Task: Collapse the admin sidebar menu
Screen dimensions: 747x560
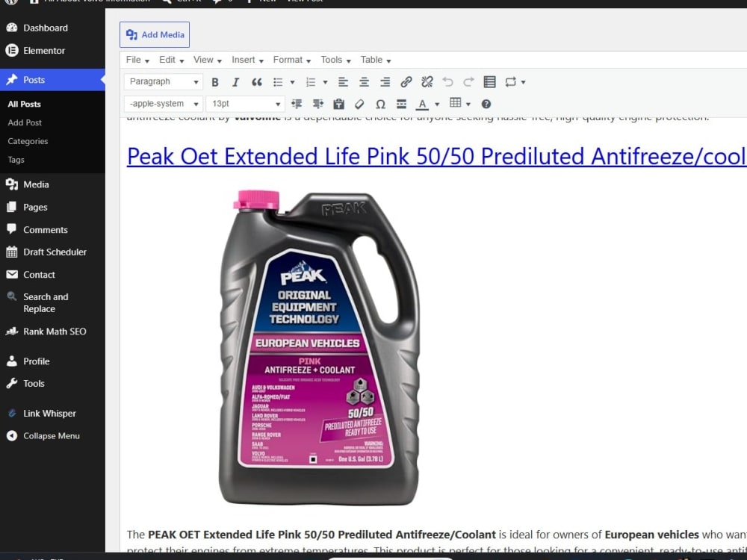Action: [x=51, y=436]
